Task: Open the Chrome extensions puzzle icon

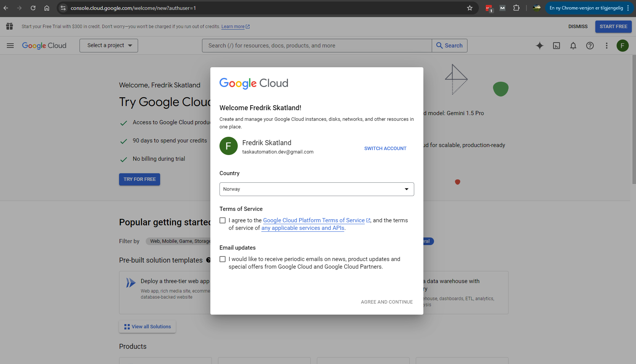Action: [x=516, y=8]
